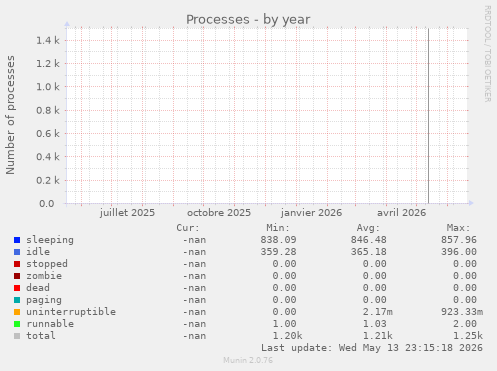Click the 1.4 k y-axis tick label
This screenshot has height=371, width=497.
(x=48, y=41)
